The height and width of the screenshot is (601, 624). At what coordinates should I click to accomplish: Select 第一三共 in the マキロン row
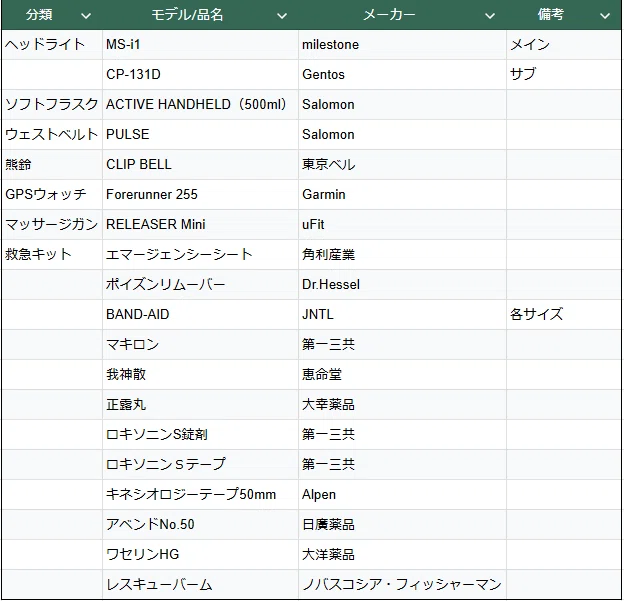(402, 344)
